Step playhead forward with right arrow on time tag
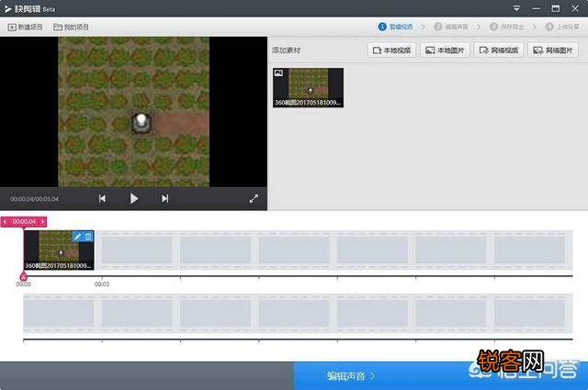The image size is (588, 390). coord(43,222)
